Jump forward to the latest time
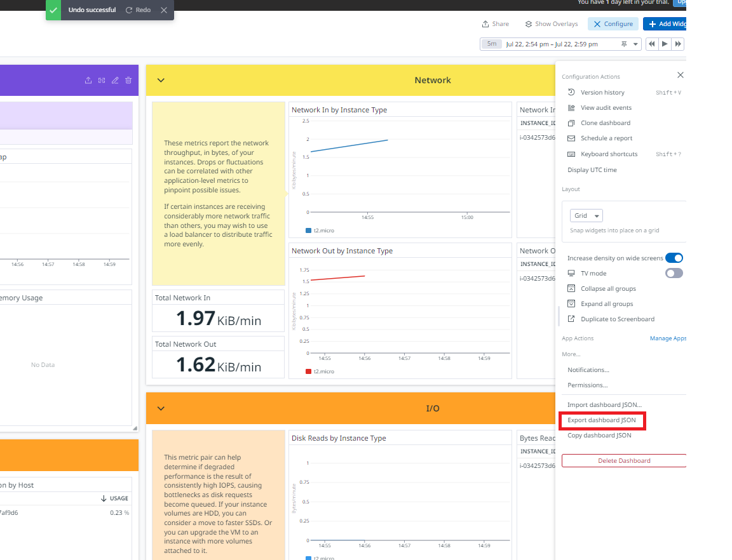Viewport: 732px width, 560px height. 678,44
